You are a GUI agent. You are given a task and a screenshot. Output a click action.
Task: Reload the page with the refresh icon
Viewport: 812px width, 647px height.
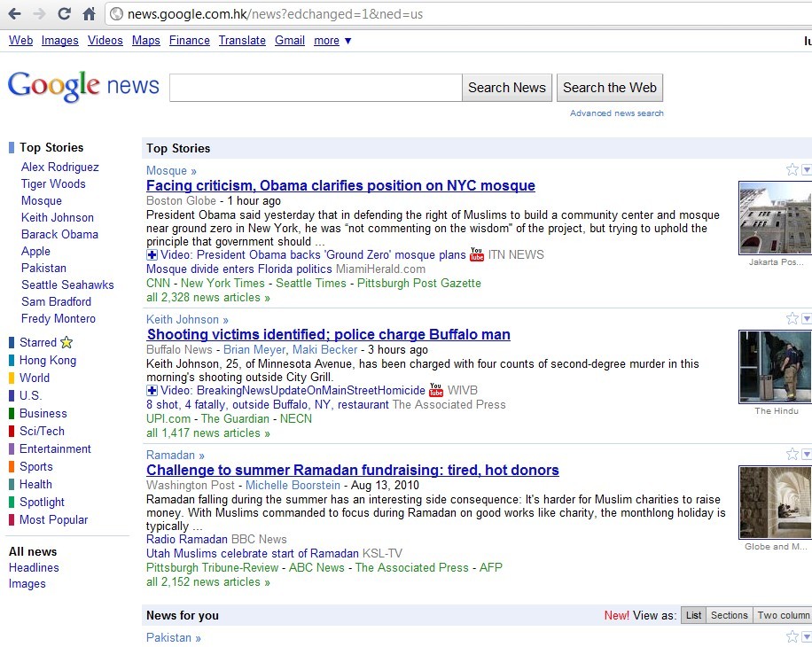[x=64, y=13]
